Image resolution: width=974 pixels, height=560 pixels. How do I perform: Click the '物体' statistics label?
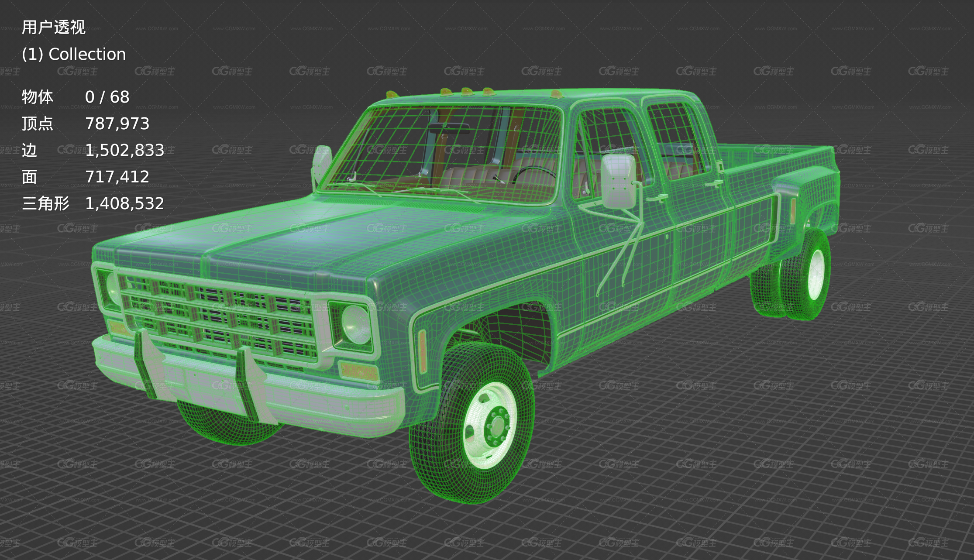tap(38, 97)
